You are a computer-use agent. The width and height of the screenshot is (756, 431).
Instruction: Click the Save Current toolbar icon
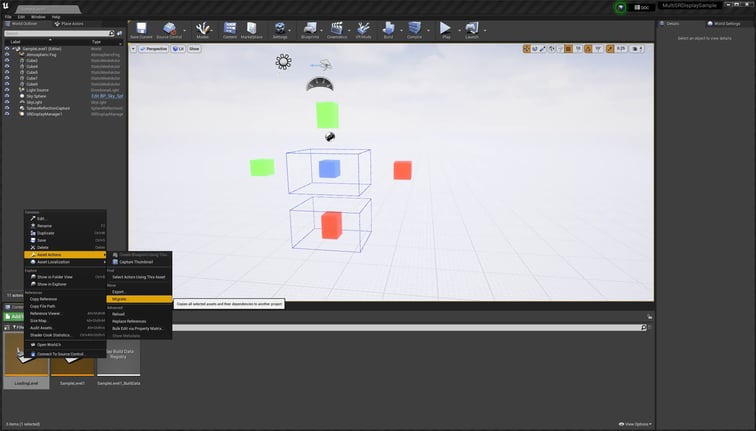pos(141,30)
